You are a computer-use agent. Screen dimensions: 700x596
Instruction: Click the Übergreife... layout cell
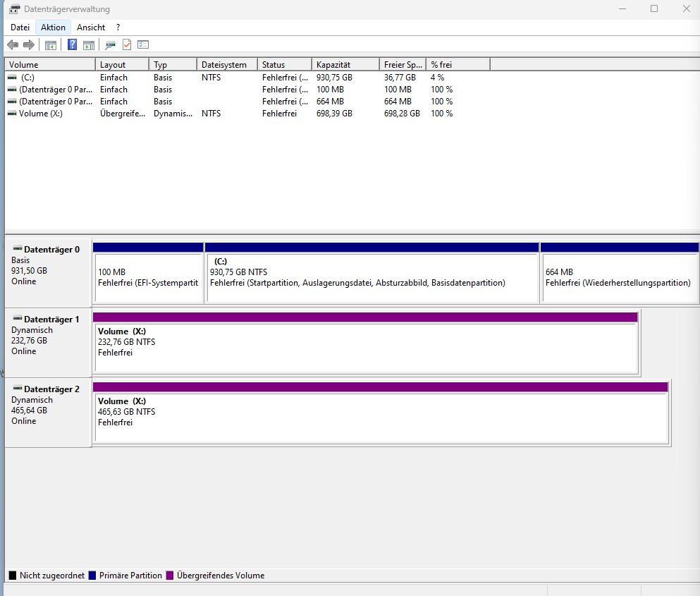(x=123, y=114)
